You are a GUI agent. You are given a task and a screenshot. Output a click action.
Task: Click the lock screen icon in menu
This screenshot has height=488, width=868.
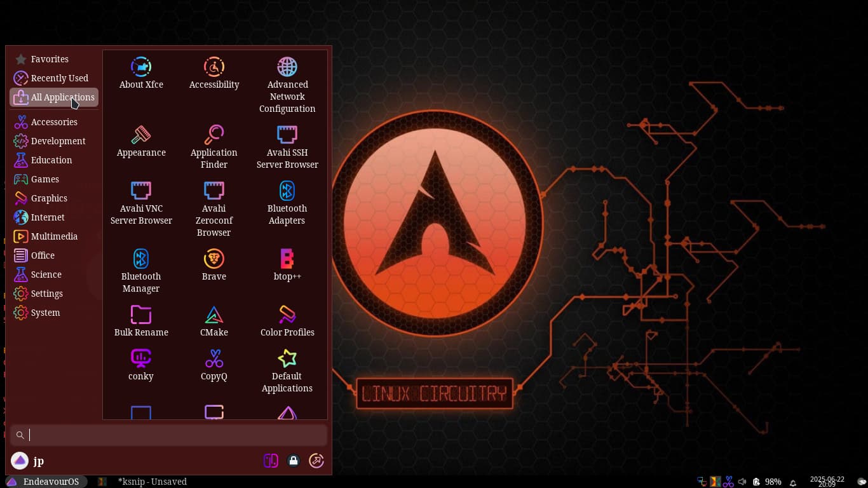point(293,461)
